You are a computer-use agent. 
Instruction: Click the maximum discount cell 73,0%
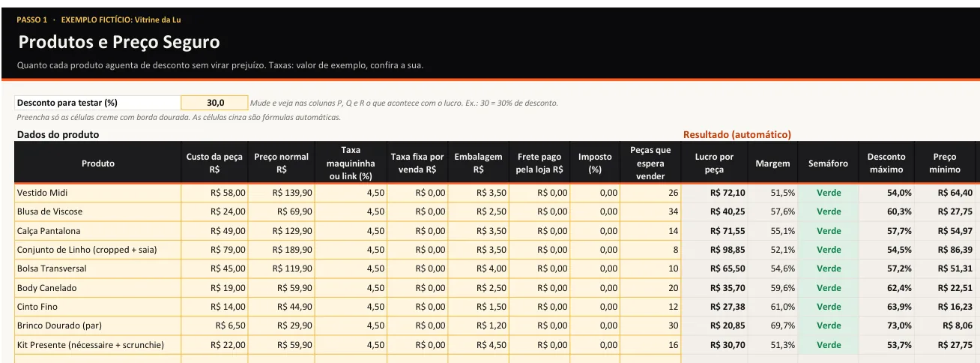click(x=886, y=325)
